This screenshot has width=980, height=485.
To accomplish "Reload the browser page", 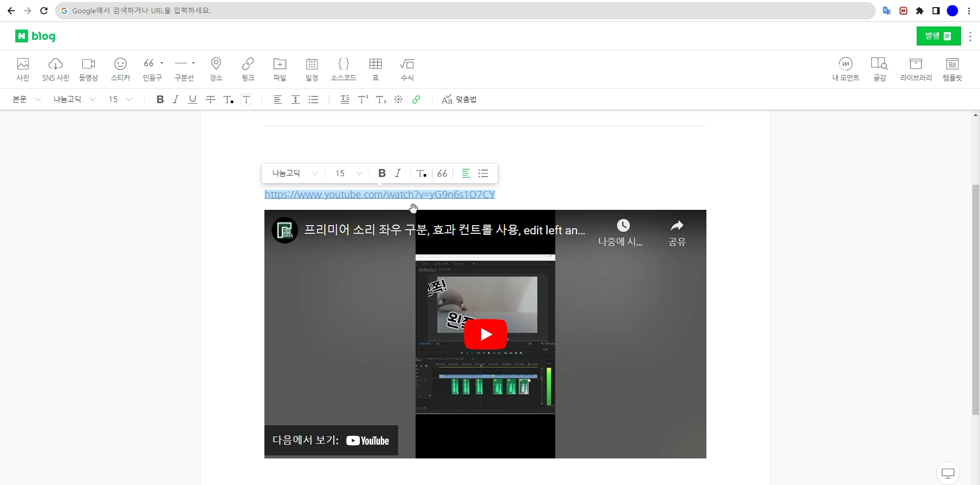I will click(44, 11).
